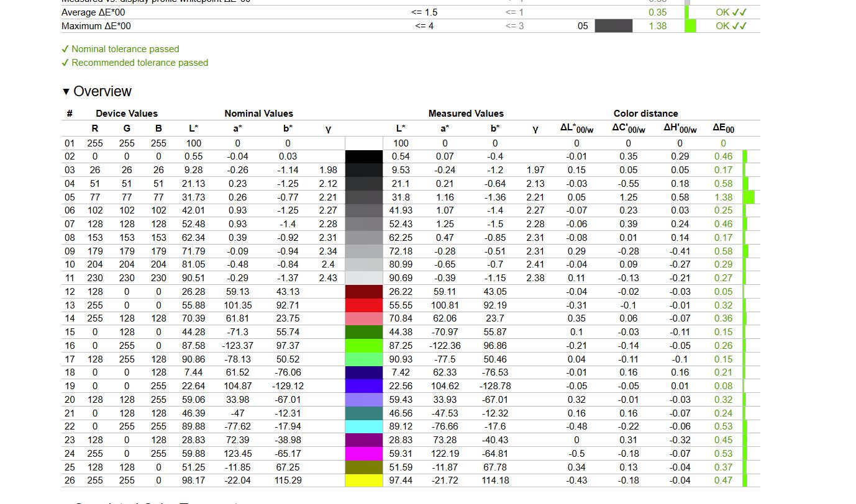The image size is (856, 504).
Task: Click the gamma value 1.98 in row 03
Action: click(x=327, y=170)
